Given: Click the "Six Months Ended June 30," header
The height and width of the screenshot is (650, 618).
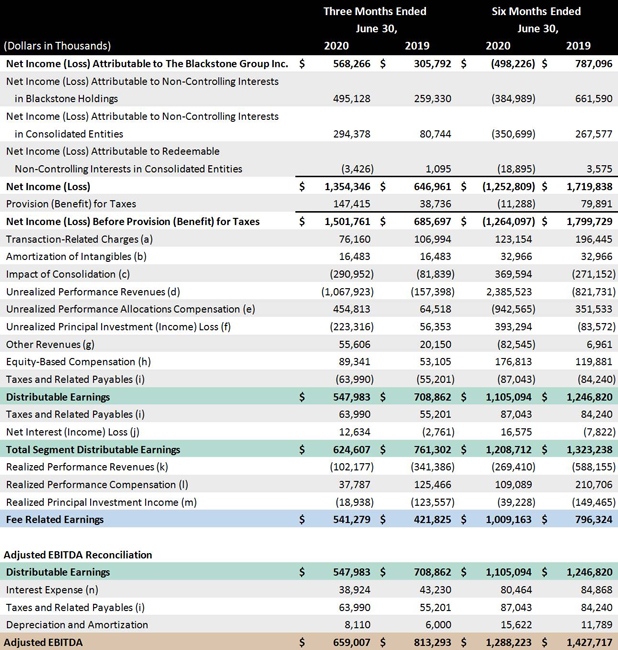Looking at the screenshot, I should pyautogui.click(x=536, y=20).
